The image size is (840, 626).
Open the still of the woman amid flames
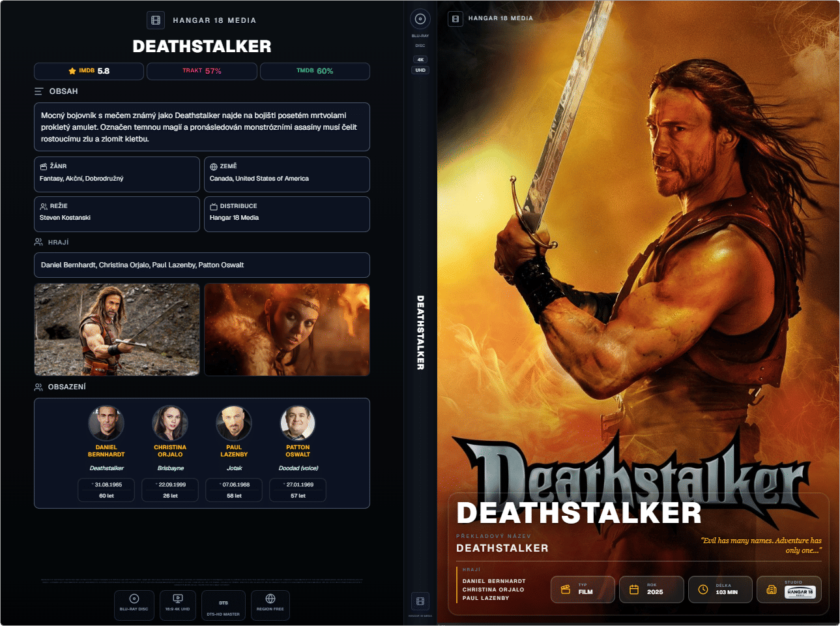click(287, 329)
